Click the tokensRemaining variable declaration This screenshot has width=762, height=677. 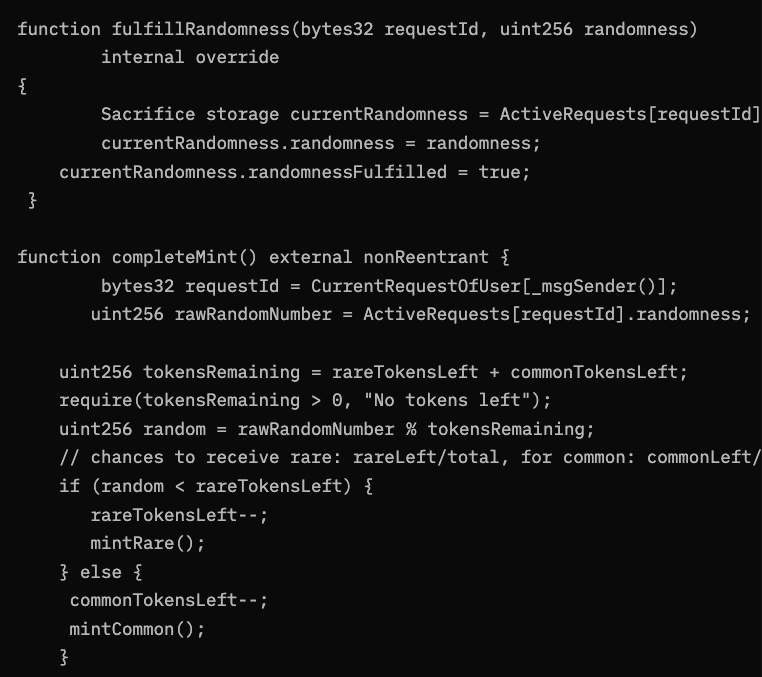coord(222,372)
